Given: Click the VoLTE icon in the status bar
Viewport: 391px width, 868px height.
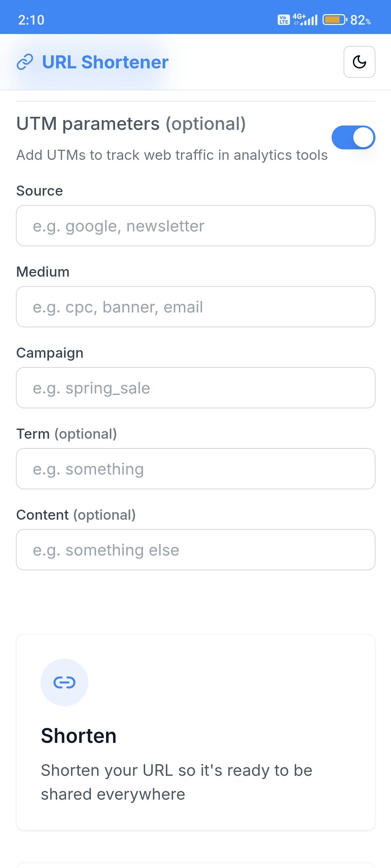Looking at the screenshot, I should click(283, 20).
